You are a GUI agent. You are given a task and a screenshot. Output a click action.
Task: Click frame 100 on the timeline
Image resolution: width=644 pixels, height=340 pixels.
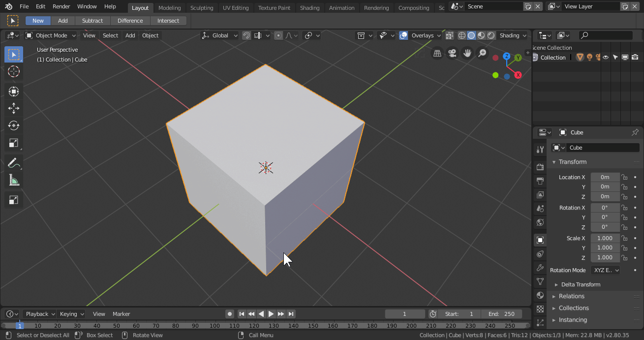(x=215, y=326)
